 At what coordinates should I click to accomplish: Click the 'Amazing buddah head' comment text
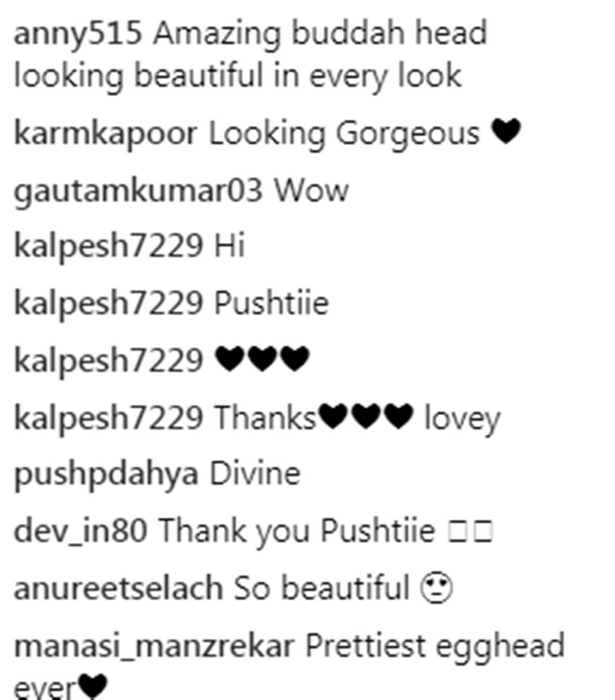[320, 34]
